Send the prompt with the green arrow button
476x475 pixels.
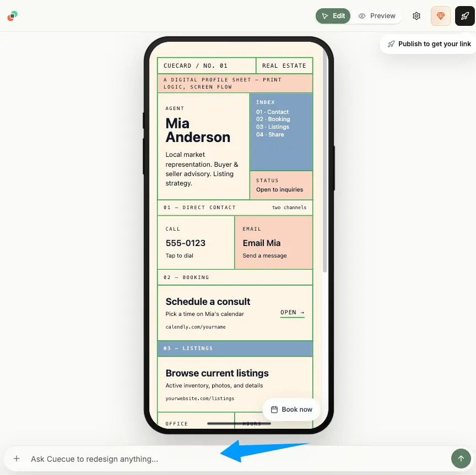point(461,458)
